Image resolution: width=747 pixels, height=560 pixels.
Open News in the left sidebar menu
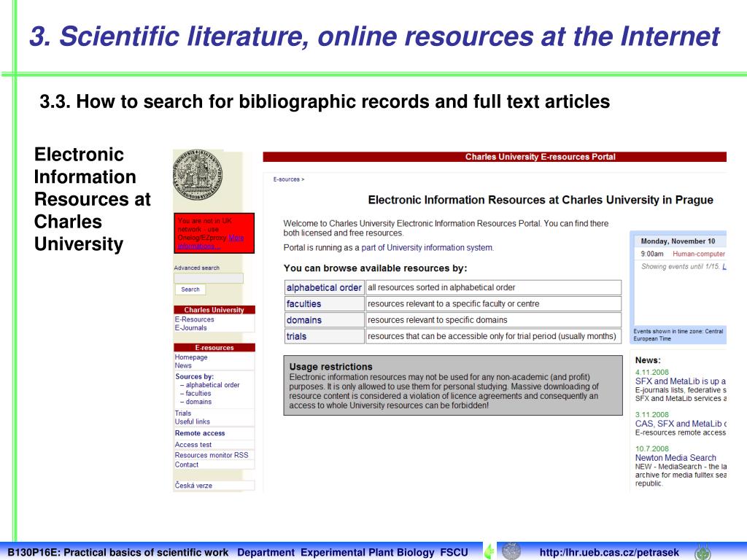(183, 366)
